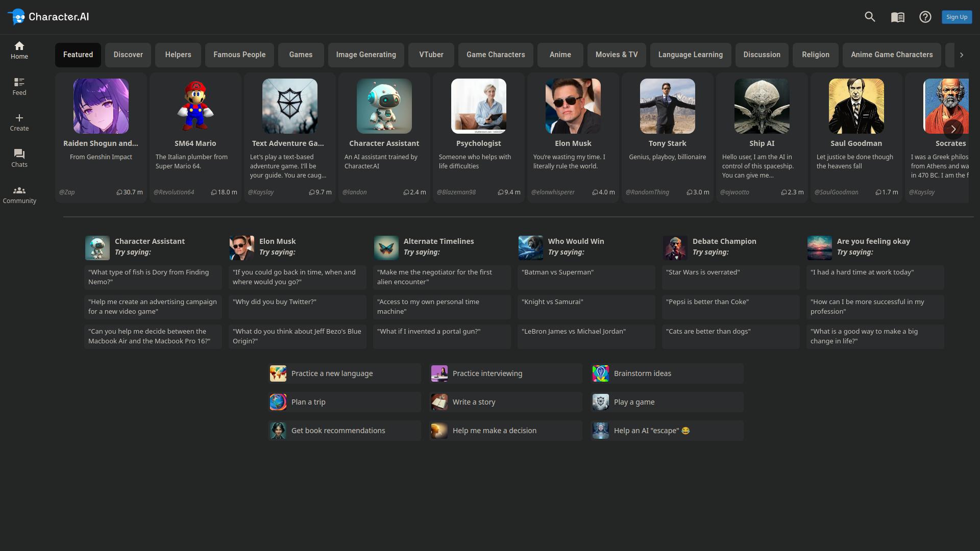Viewport: 980px width, 551px height.
Task: Open the Saul Goodman avatar
Action: pyautogui.click(x=856, y=106)
